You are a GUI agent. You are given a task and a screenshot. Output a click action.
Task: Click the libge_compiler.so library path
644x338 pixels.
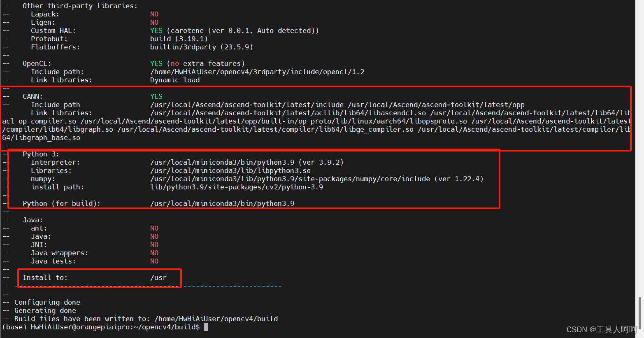pyautogui.click(x=265, y=129)
